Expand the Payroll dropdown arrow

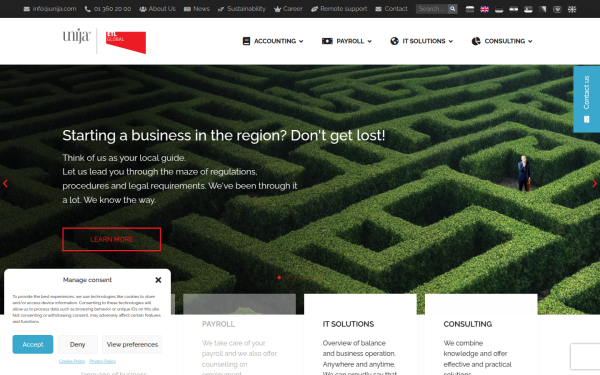(x=369, y=41)
